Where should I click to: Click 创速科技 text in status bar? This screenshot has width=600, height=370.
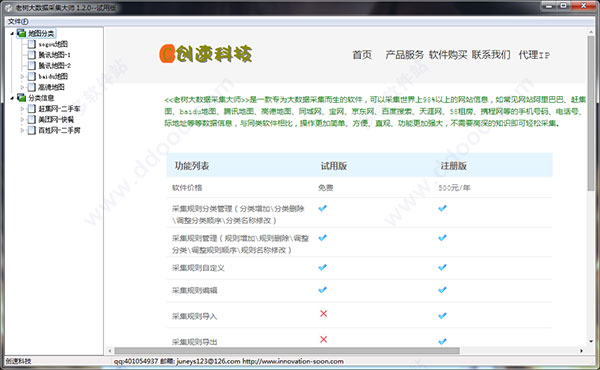pos(18,361)
